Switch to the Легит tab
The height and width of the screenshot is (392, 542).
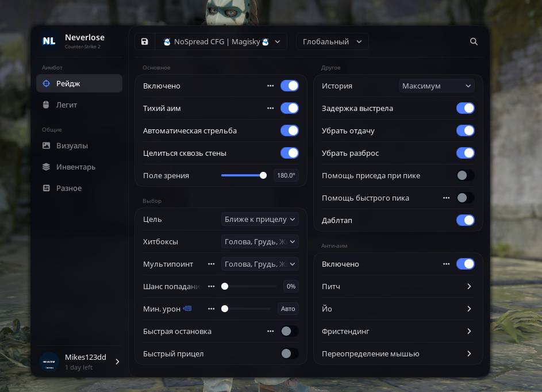pos(67,105)
